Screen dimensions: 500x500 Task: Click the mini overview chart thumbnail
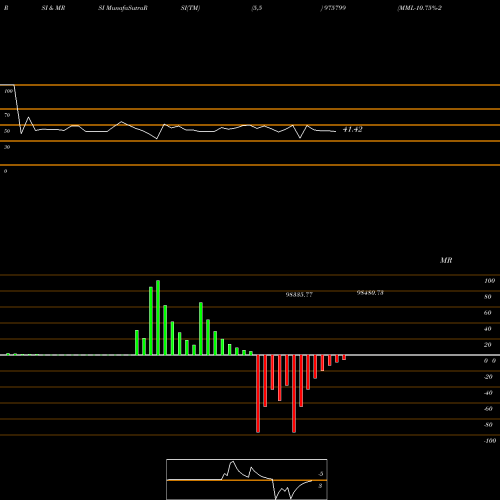click(x=247, y=479)
